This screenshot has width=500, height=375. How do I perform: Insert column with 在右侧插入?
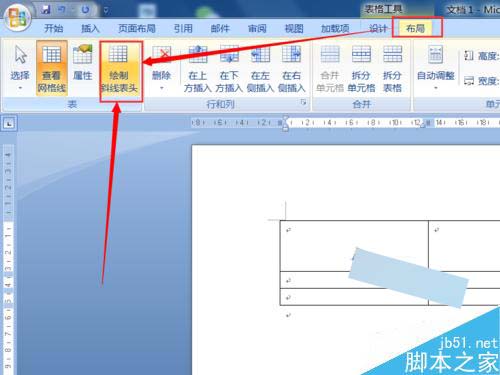(292, 68)
